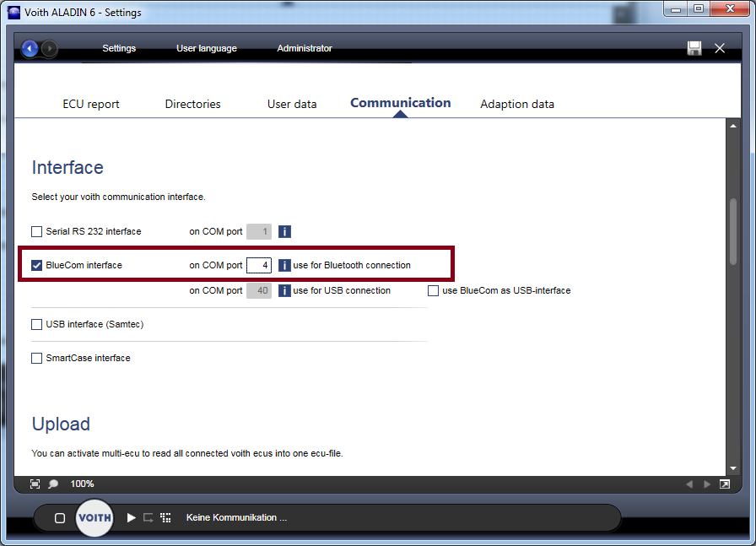Click the round VOITH logo button
This screenshot has height=546, width=756.
click(94, 517)
